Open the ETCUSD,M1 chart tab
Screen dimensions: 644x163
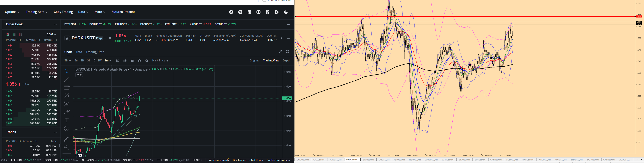pyautogui.click(x=368, y=160)
